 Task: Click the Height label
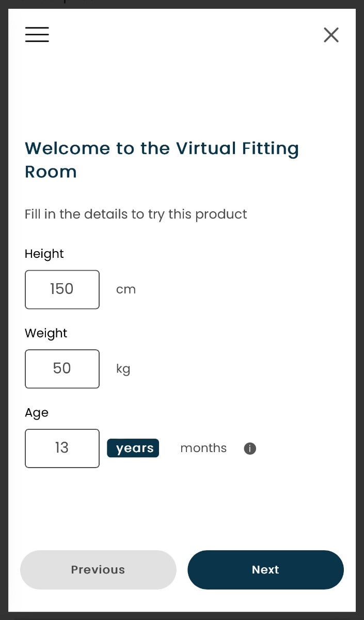(x=44, y=254)
